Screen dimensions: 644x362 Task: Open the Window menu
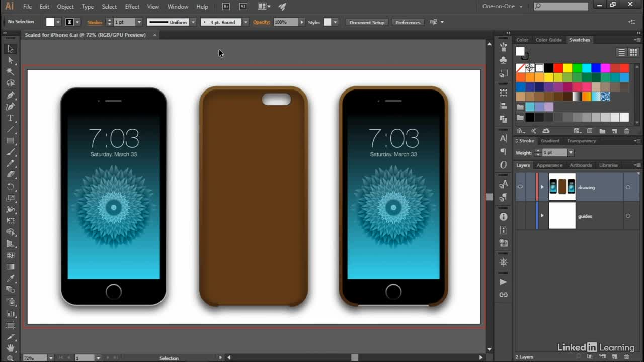point(178,7)
